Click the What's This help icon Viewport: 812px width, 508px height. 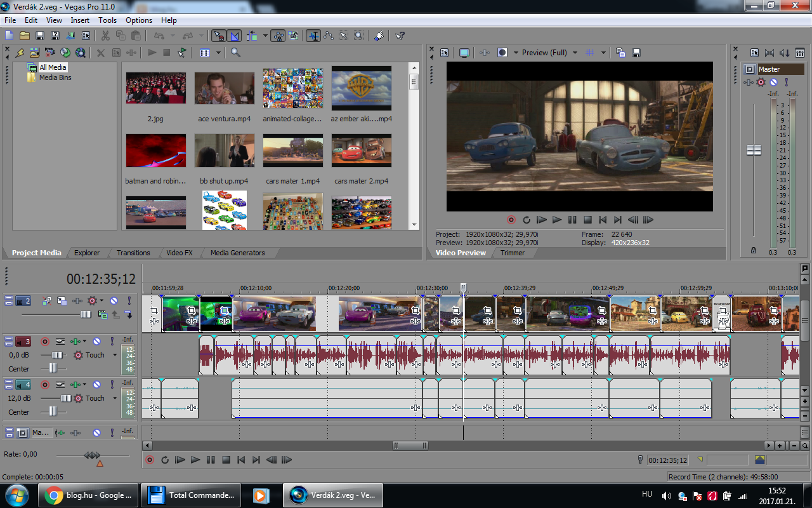(400, 36)
